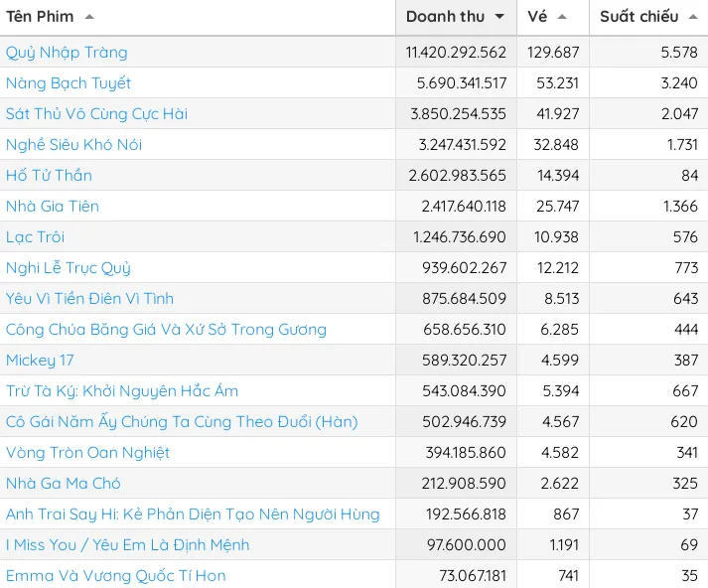Click the Doanh thu sort arrow
The height and width of the screenshot is (588, 708).
tap(498, 17)
